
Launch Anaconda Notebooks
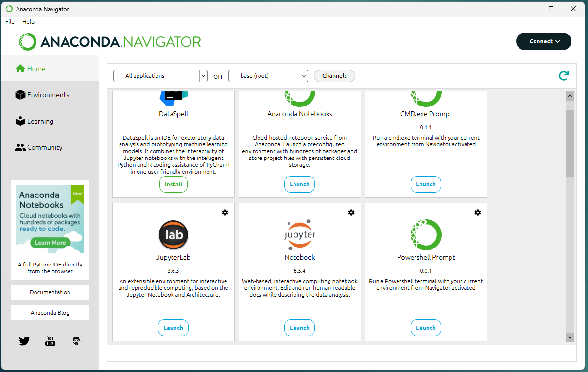[x=299, y=184]
